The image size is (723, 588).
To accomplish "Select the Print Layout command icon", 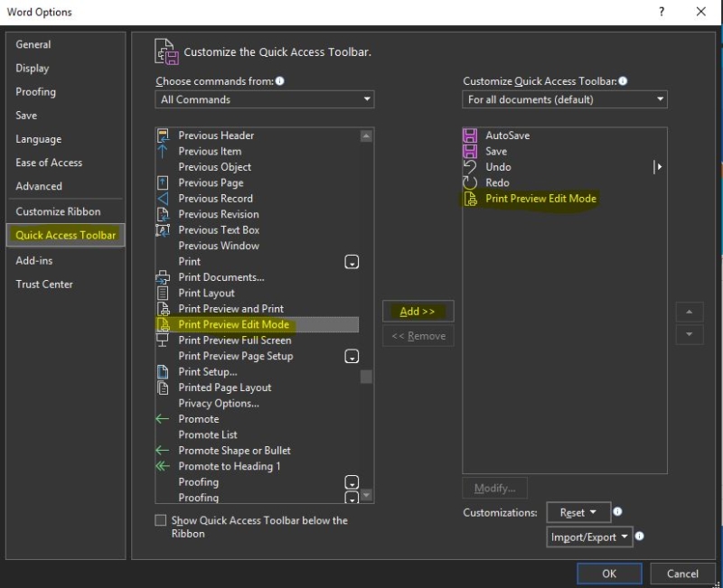I will [164, 293].
